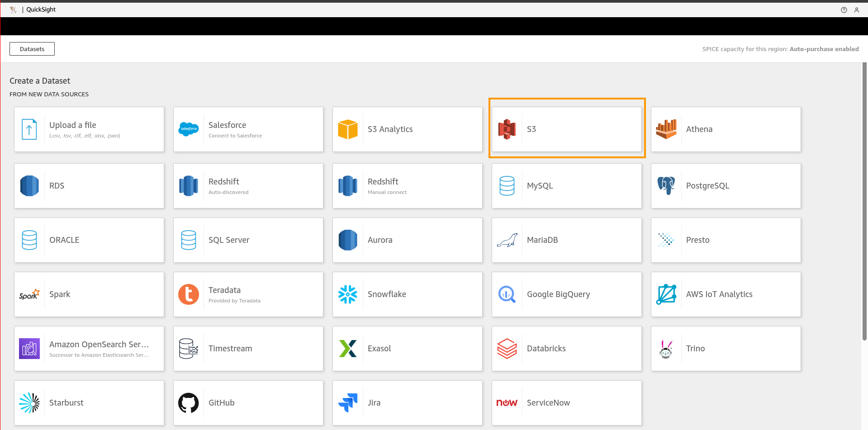Click the Trino bunny icon

666,349
